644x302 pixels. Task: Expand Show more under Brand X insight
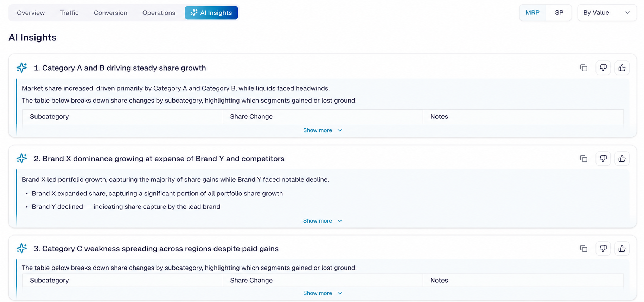323,221
